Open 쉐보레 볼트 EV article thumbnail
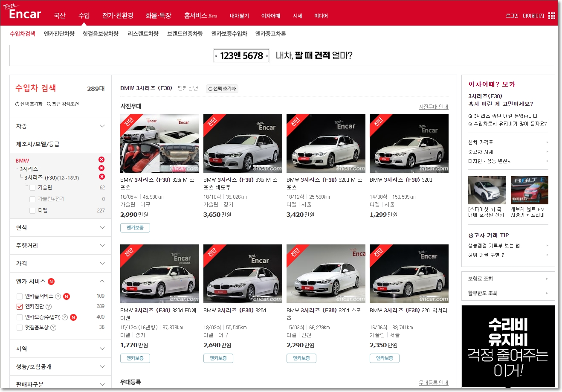 point(530,190)
